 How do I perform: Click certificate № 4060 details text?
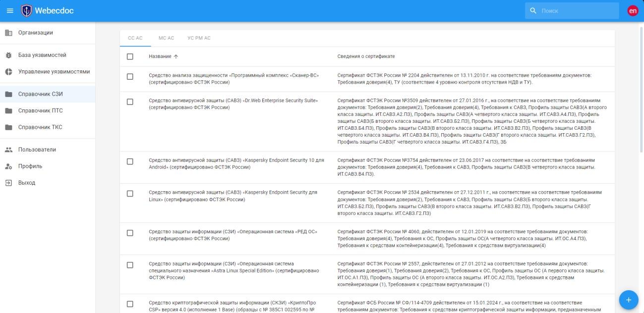(x=463, y=239)
